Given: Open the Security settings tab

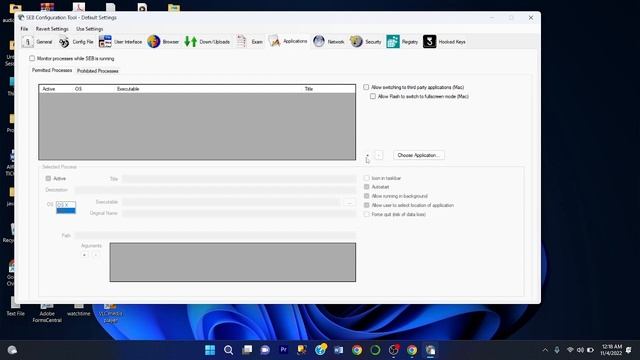Looking at the screenshot, I should 366,42.
